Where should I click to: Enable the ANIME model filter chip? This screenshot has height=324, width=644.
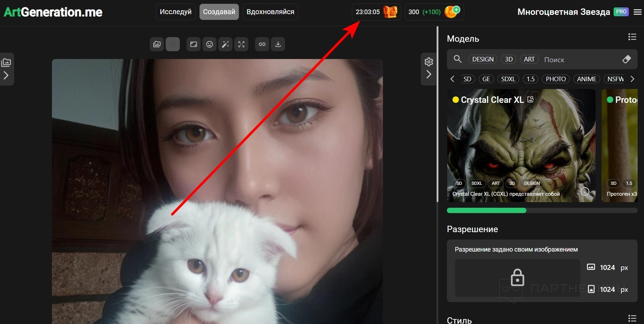point(586,79)
